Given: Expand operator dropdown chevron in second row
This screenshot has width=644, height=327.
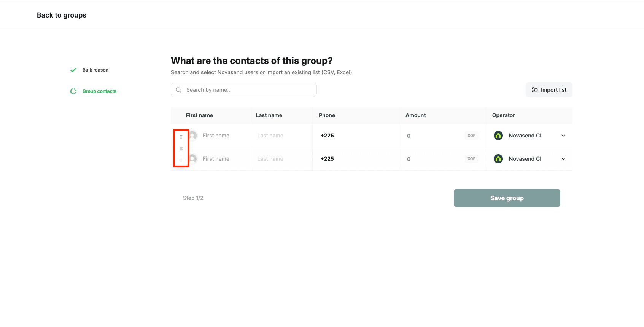Looking at the screenshot, I should tap(563, 159).
